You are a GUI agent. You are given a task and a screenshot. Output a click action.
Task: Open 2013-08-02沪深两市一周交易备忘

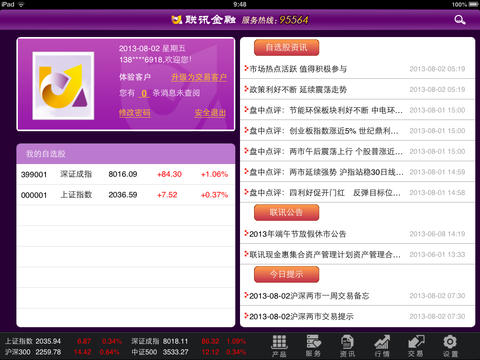click(x=357, y=296)
